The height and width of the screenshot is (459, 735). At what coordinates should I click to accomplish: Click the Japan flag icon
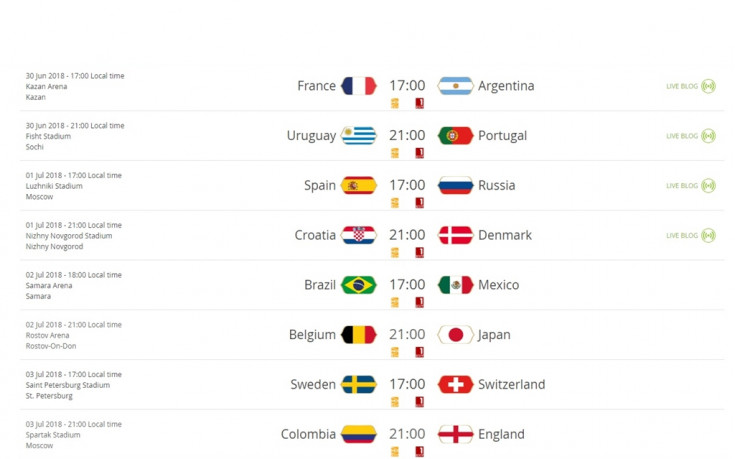coord(455,335)
